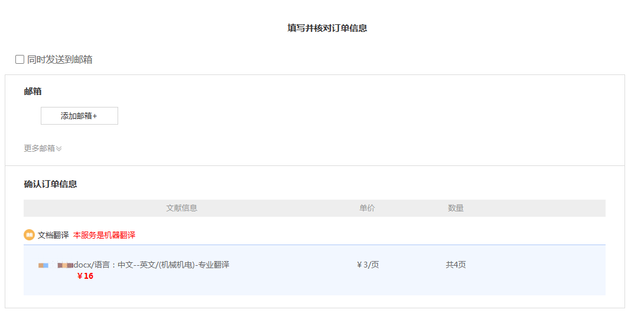Image resolution: width=644 pixels, height=316 pixels.
Task: Click the 确认订单信息 heading
Action: coord(51,184)
